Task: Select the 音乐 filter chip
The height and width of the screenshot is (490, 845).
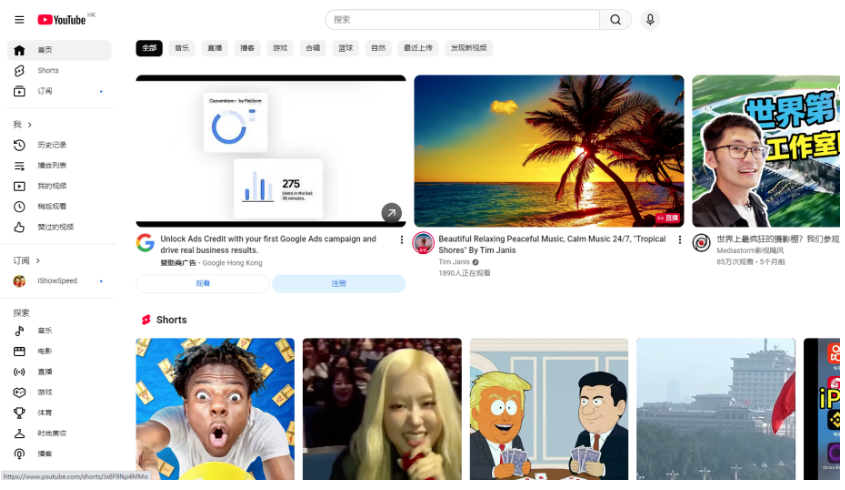Action: click(182, 48)
